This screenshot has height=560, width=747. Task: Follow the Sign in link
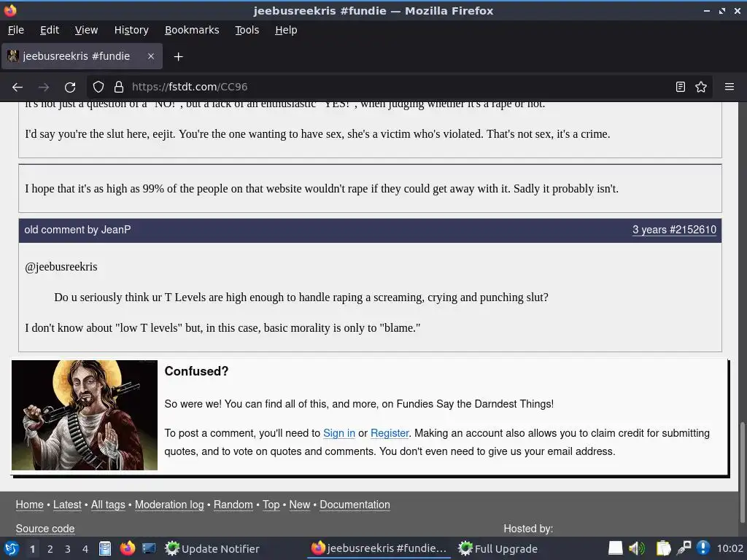coord(339,433)
